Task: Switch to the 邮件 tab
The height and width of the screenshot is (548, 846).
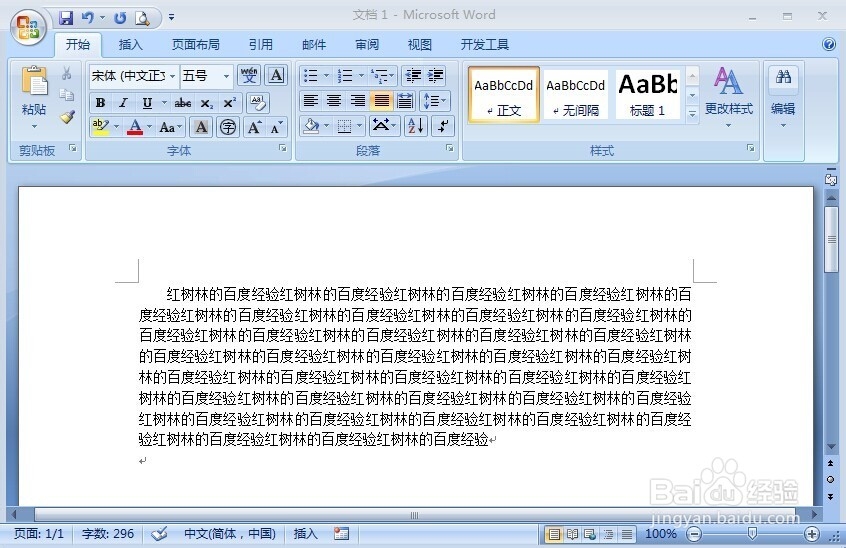Action: pyautogui.click(x=314, y=45)
